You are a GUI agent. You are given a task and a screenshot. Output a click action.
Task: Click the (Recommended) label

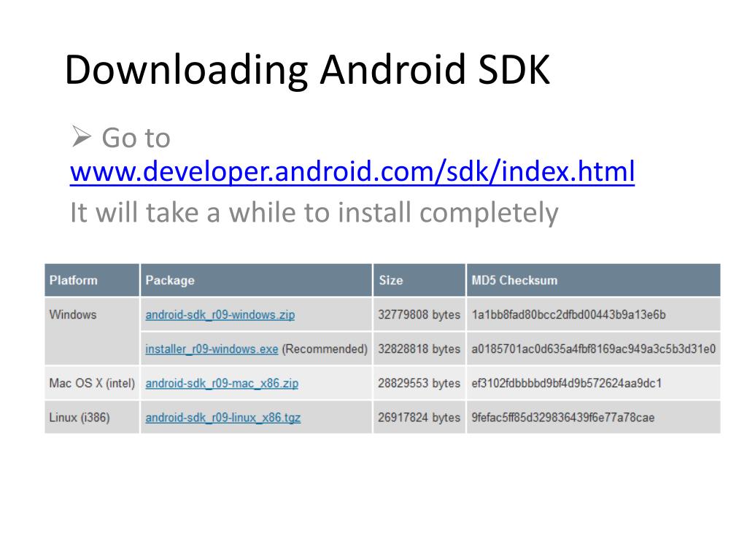(325, 349)
